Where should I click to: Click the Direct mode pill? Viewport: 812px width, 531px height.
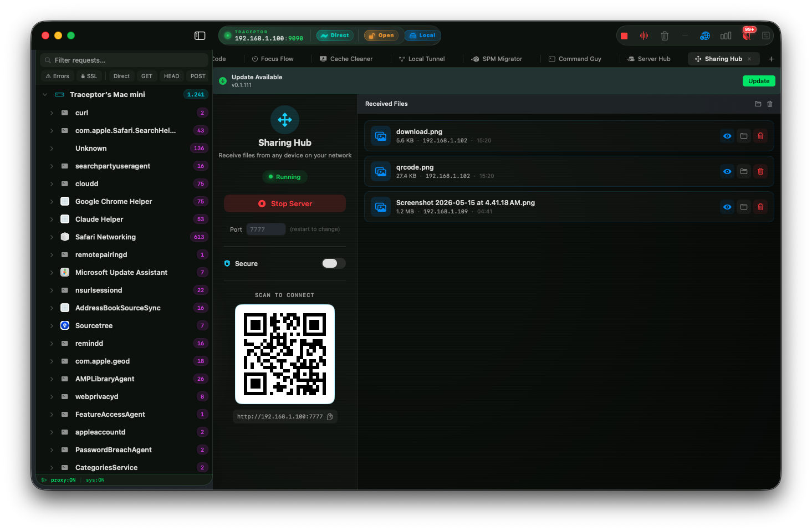coord(335,35)
